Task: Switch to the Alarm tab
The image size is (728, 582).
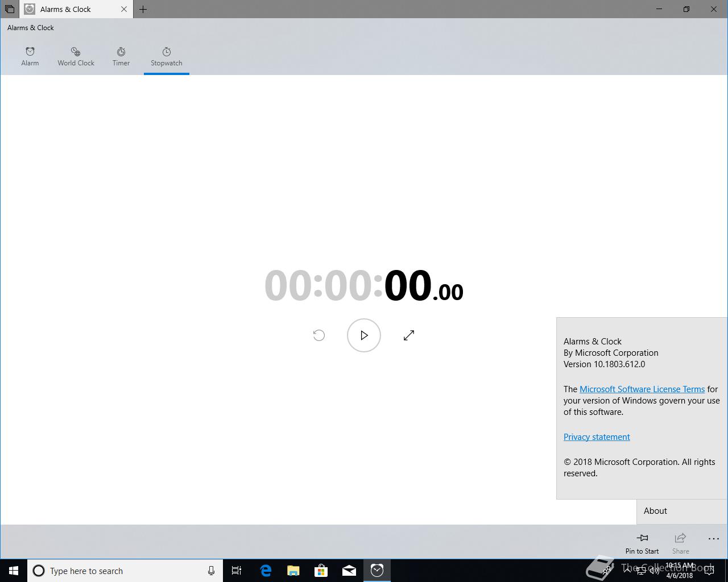Action: pyautogui.click(x=30, y=57)
